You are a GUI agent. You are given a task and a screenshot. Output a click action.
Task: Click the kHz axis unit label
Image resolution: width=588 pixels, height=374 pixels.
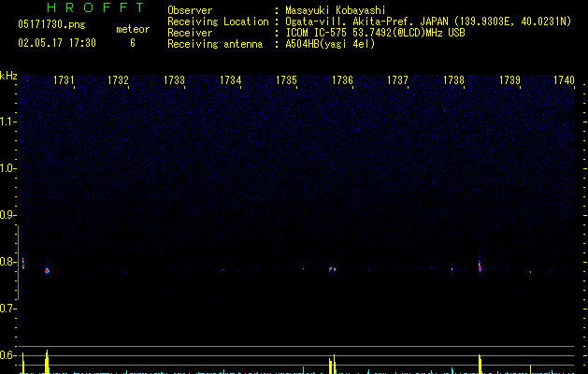click(8, 76)
